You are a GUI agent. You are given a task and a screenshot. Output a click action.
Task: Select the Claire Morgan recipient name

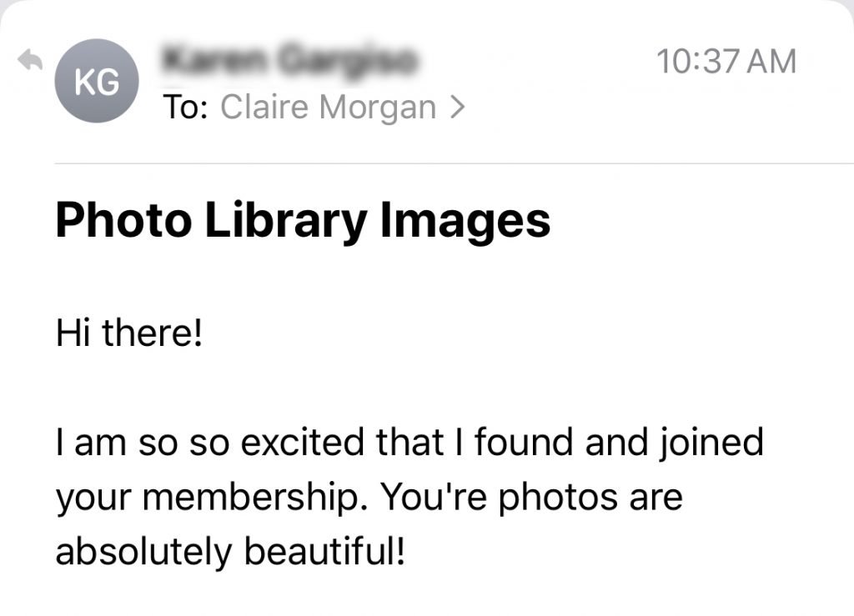click(328, 108)
